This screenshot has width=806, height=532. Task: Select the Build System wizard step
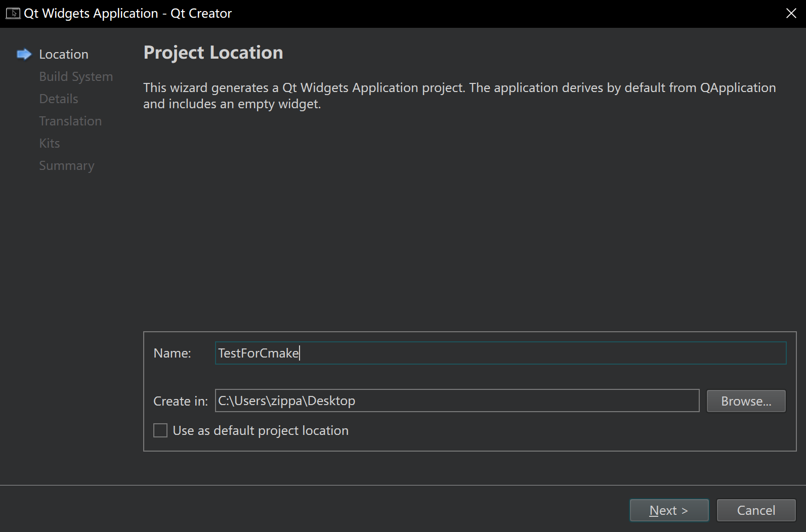pyautogui.click(x=76, y=76)
